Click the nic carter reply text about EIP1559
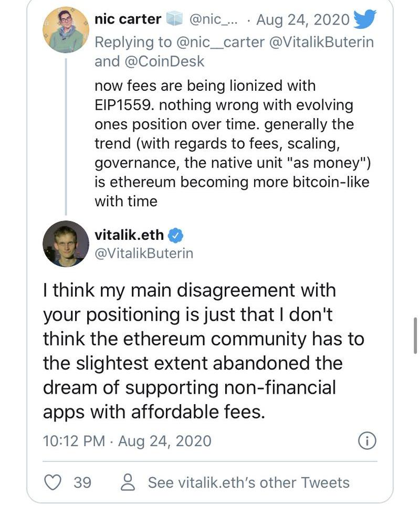The image size is (420, 506). click(x=233, y=143)
